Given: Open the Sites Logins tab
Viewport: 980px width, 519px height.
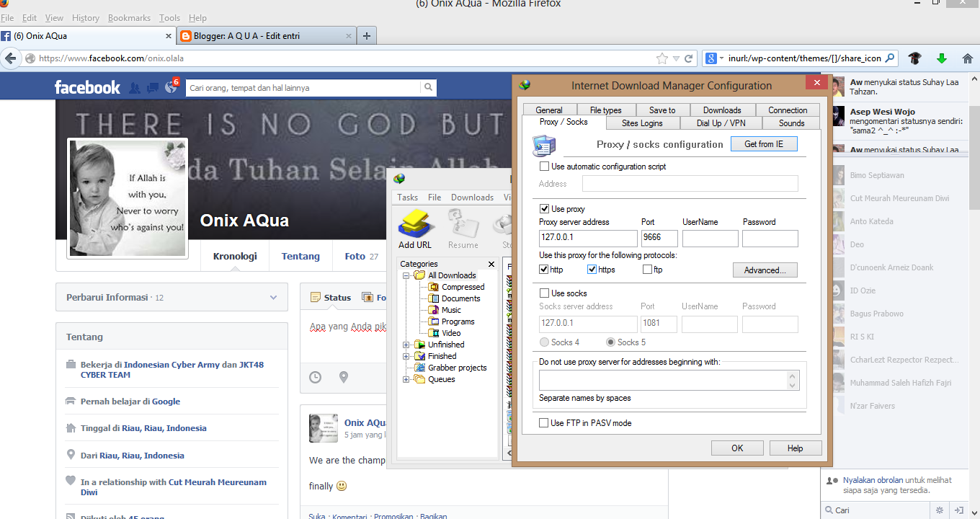Looking at the screenshot, I should pos(642,123).
